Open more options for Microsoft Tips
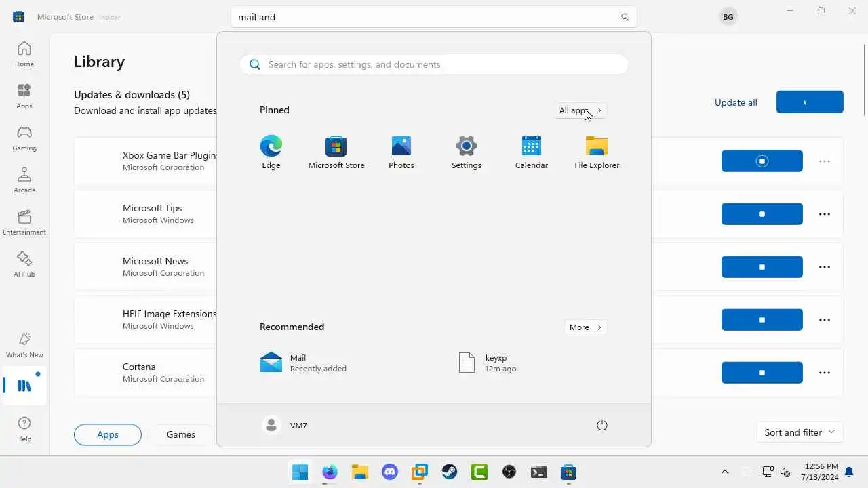Image resolution: width=868 pixels, height=488 pixels. pyautogui.click(x=825, y=214)
